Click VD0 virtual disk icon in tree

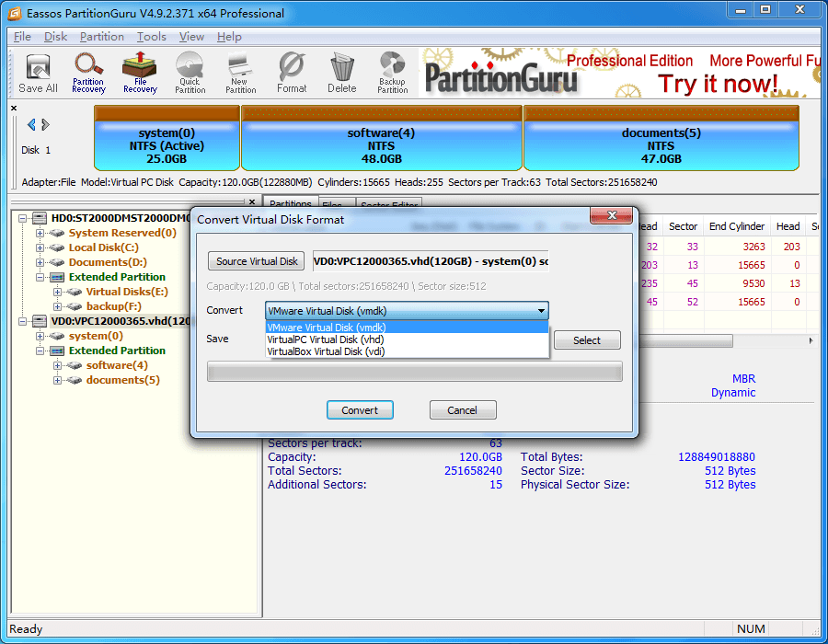click(x=40, y=321)
